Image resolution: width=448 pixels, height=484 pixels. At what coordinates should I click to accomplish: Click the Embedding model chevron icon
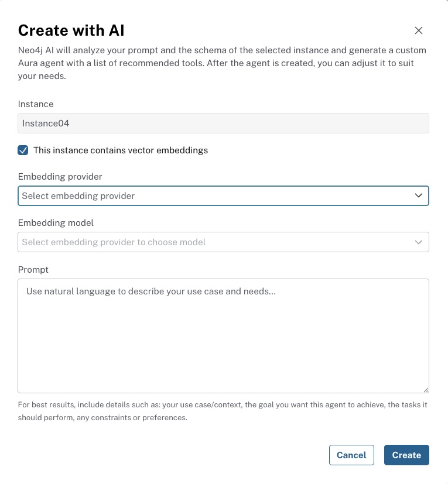418,242
